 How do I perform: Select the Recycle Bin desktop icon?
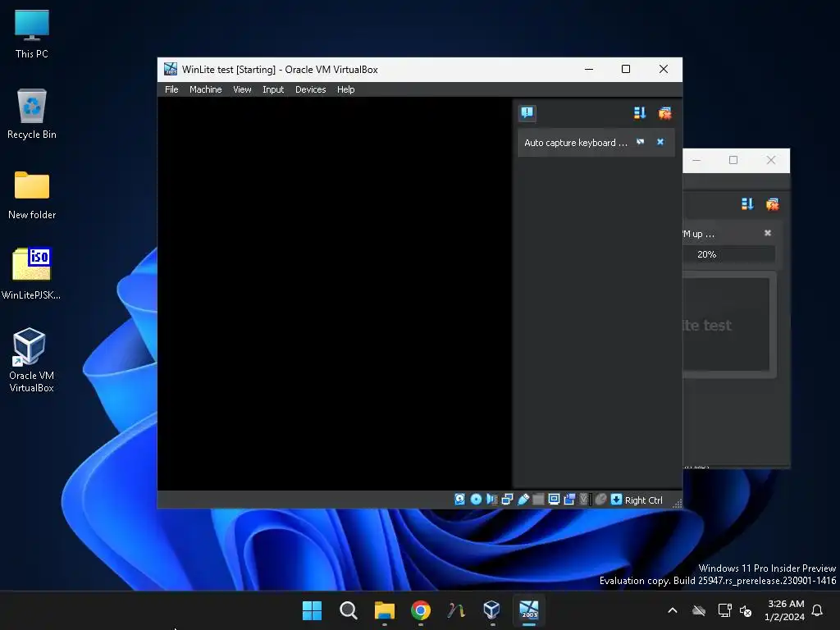32,114
